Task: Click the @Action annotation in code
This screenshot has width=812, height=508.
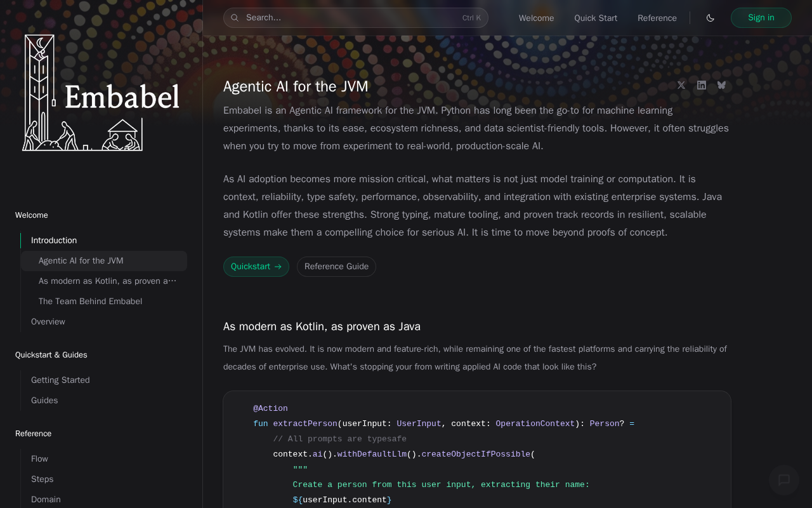Action: coord(270,408)
